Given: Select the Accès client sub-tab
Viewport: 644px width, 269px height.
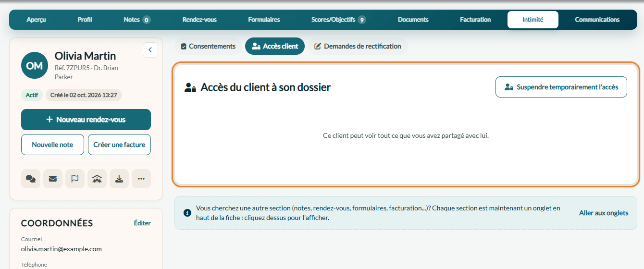Looking at the screenshot, I should 275,47.
